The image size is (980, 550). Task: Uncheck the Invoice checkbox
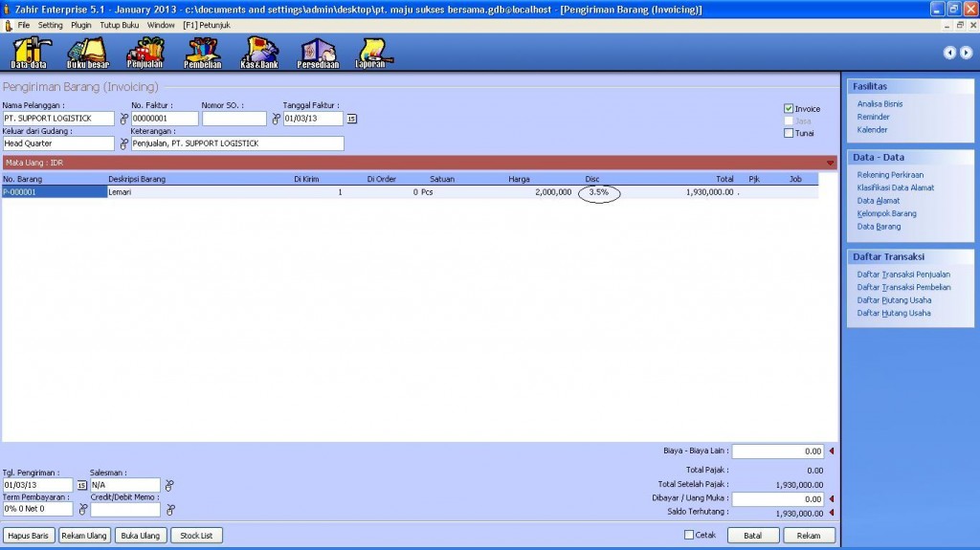tap(789, 109)
